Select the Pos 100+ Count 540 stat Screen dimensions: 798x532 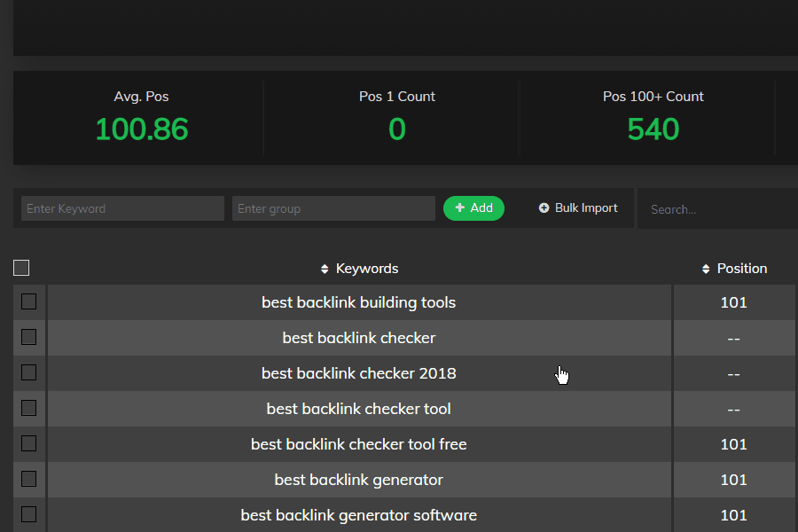click(x=653, y=129)
